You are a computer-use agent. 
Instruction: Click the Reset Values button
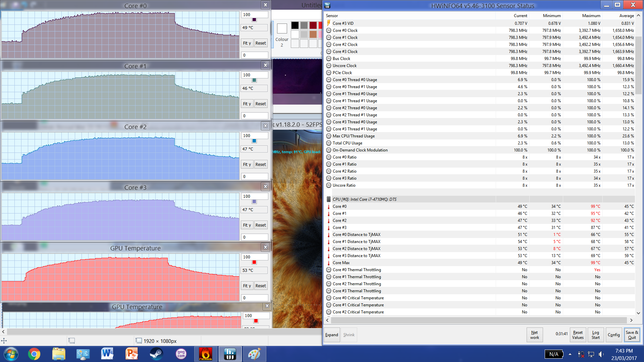pos(578,335)
